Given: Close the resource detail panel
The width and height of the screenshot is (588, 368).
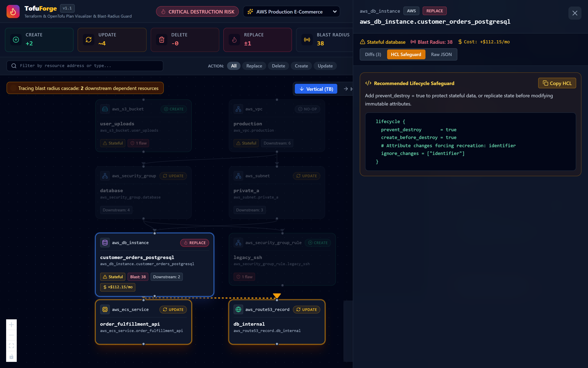Looking at the screenshot, I should [575, 13].
